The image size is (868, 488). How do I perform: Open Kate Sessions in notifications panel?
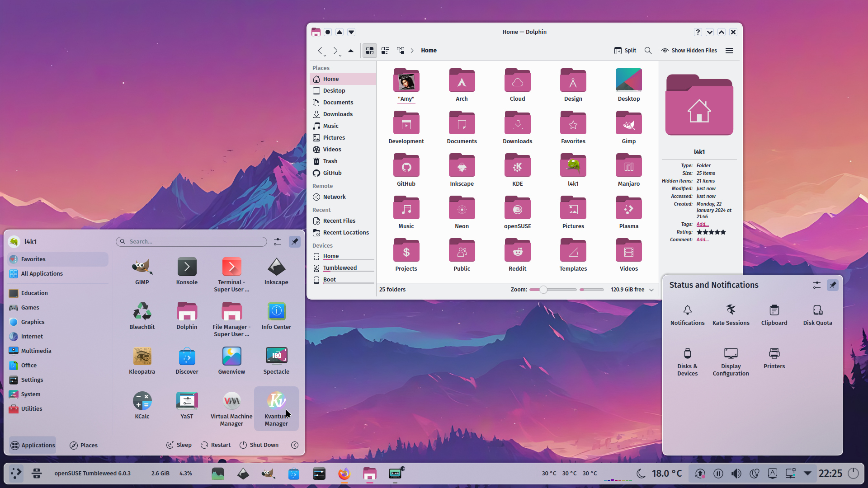731,315
